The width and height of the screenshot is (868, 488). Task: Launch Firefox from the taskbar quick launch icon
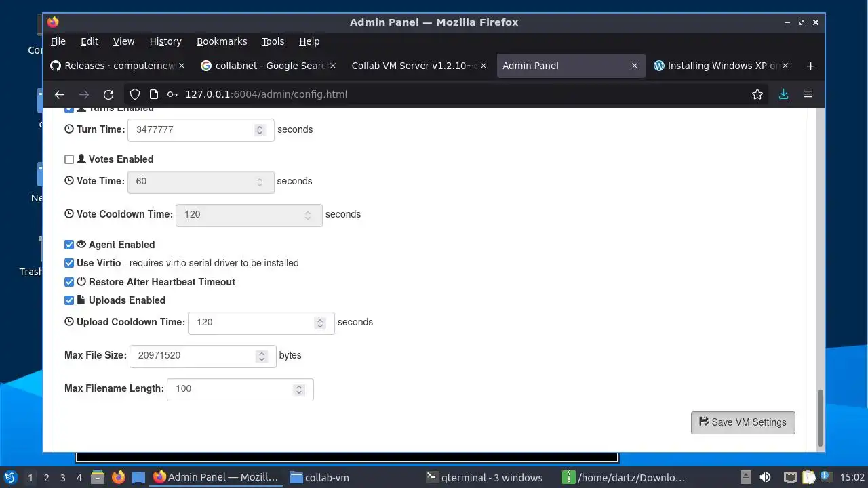[118, 477]
